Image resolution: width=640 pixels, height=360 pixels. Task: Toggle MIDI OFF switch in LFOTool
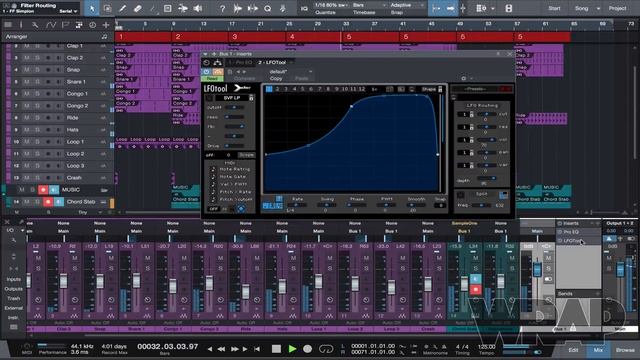(213, 209)
